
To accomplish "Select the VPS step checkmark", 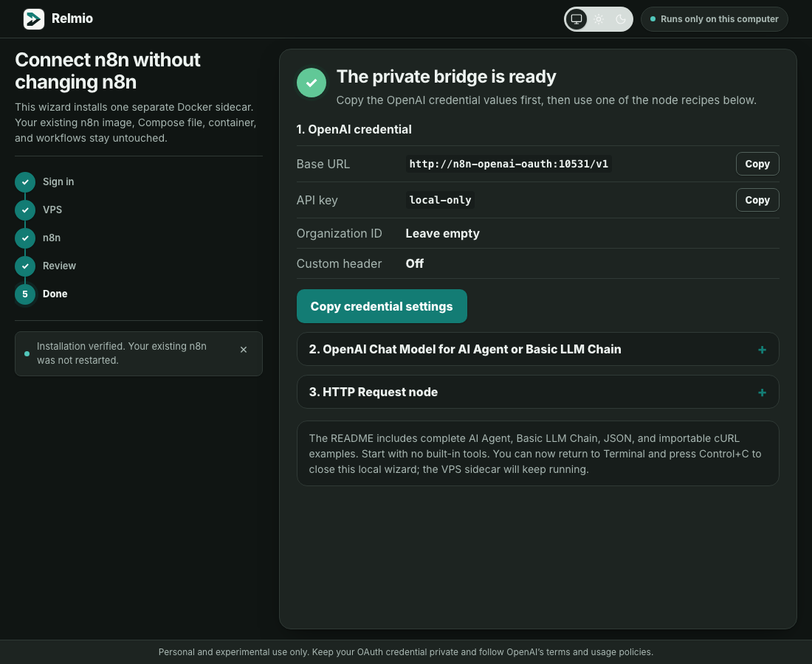I will point(25,210).
